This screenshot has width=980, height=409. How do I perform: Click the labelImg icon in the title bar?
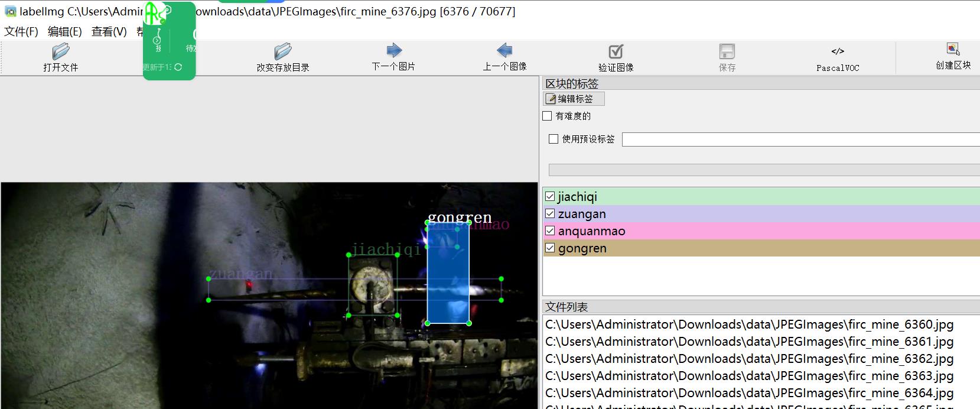tap(11, 11)
